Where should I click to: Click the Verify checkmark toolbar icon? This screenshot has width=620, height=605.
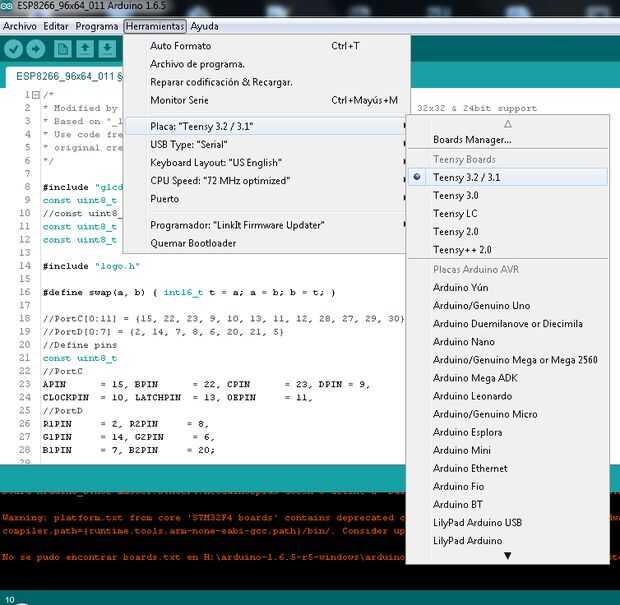(13, 49)
